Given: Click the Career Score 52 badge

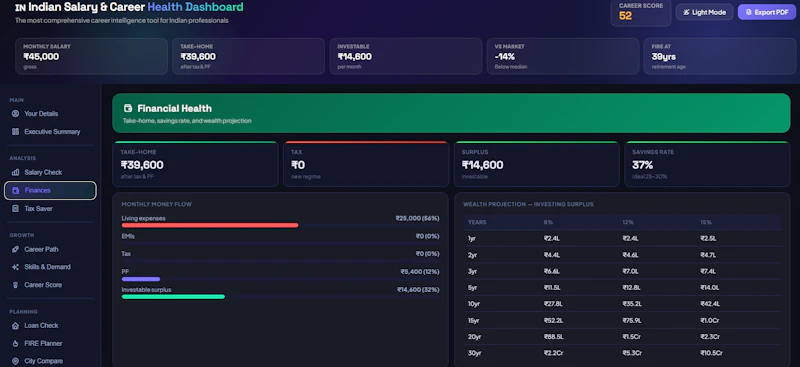Looking at the screenshot, I should coord(641,12).
